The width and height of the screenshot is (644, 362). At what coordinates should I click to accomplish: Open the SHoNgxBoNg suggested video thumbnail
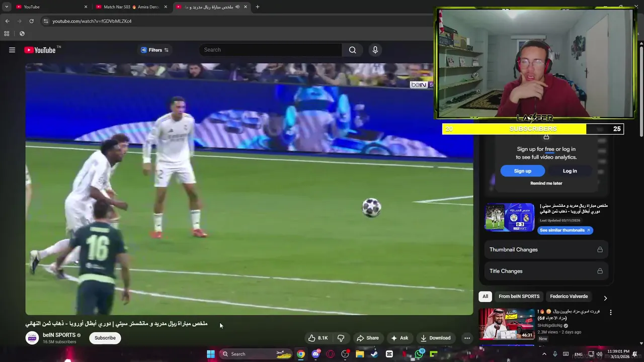pos(506,324)
